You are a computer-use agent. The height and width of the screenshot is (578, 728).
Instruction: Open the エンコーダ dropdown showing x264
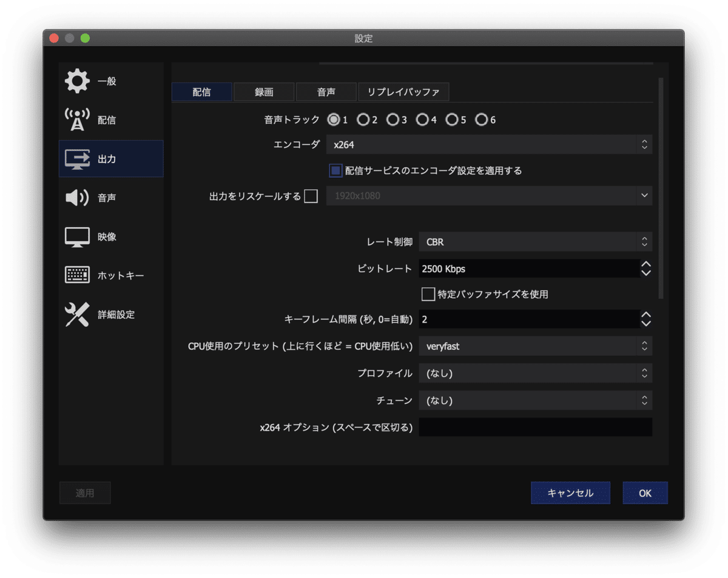489,144
